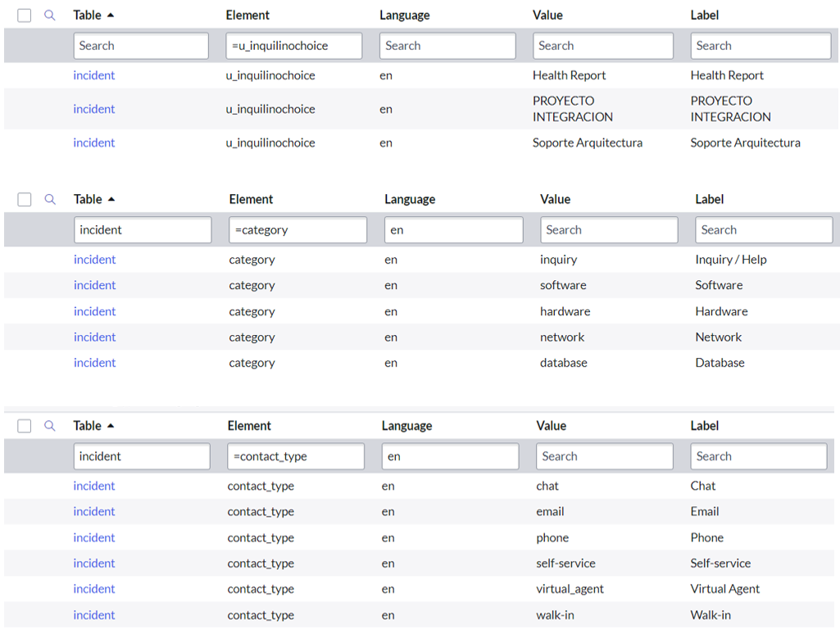Click Element column header in u_inquilinochoice list
The height and width of the screenshot is (629, 840).
pos(247,15)
